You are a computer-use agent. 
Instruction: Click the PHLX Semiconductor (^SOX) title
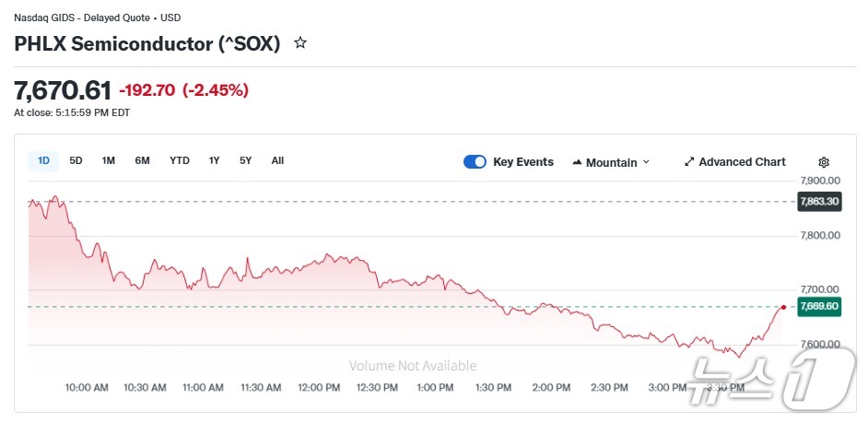point(147,43)
